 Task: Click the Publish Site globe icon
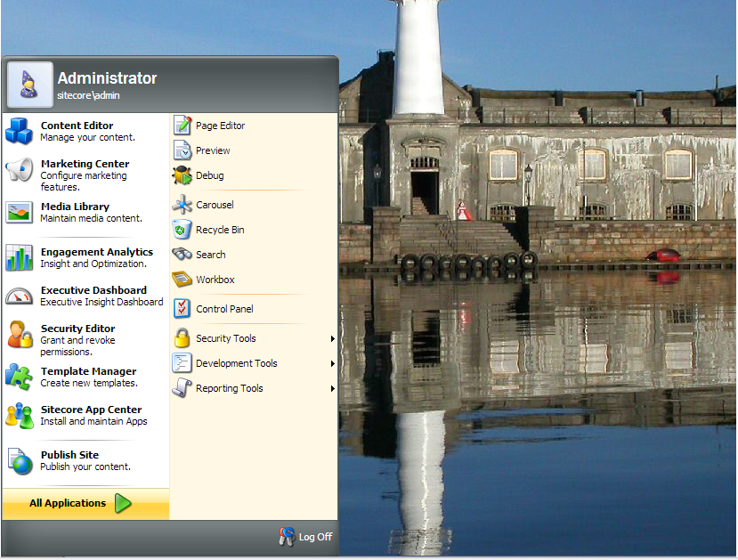coord(20,461)
